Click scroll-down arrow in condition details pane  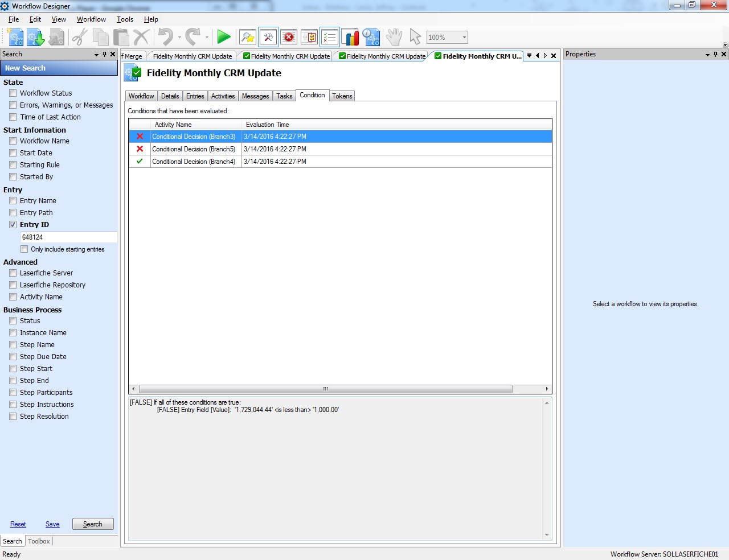point(547,535)
